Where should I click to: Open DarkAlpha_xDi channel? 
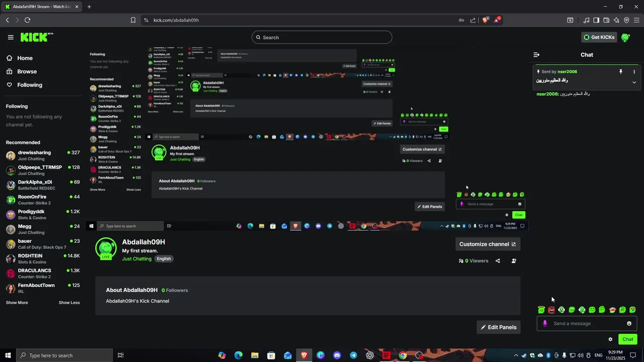pos(43,185)
